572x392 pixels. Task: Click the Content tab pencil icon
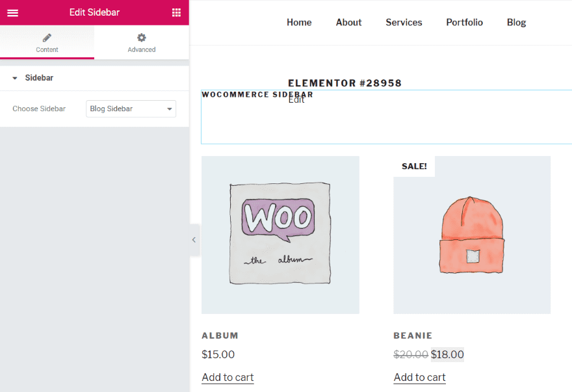47,38
